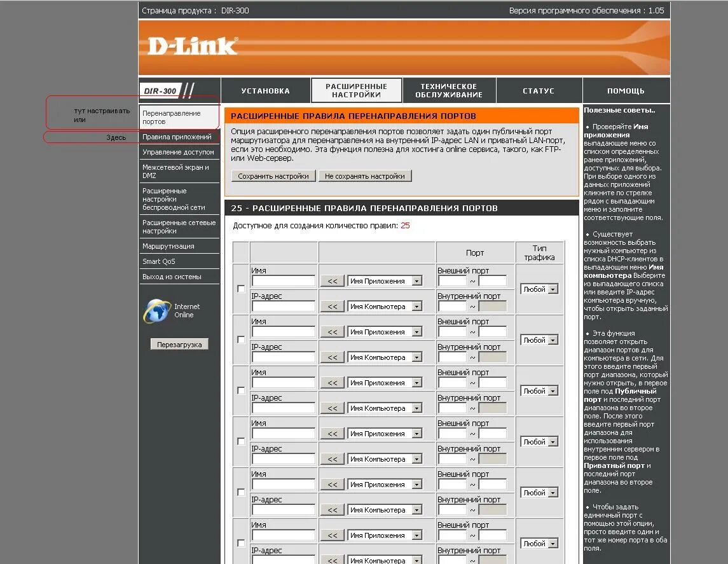728x564 pixels.
Task: Focus the IP-адрес field in third rule
Action: click(x=284, y=408)
